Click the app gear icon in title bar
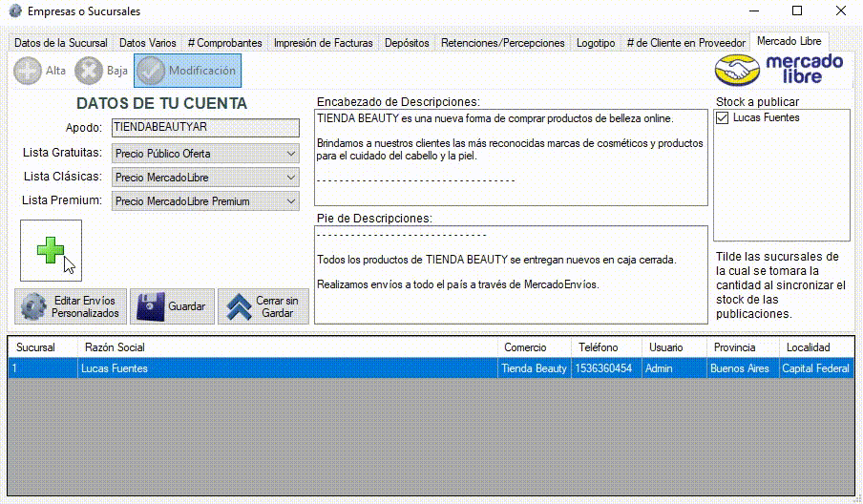 tap(15, 11)
